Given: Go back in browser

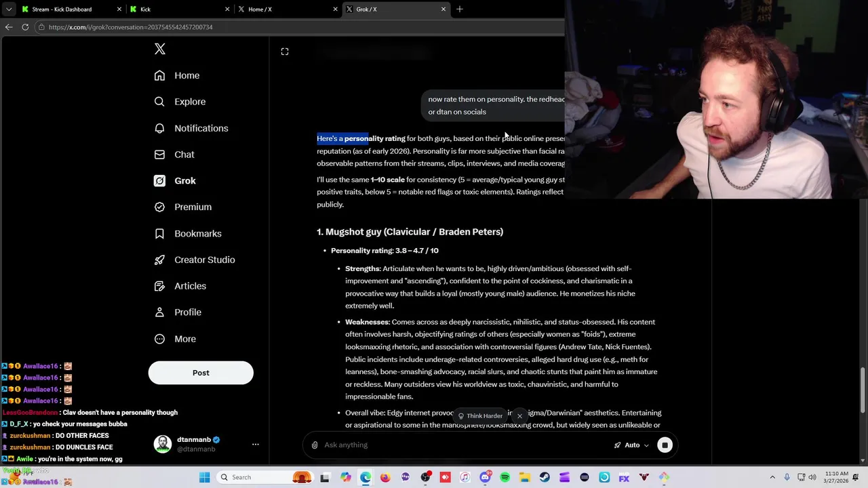Looking at the screenshot, I should [9, 27].
